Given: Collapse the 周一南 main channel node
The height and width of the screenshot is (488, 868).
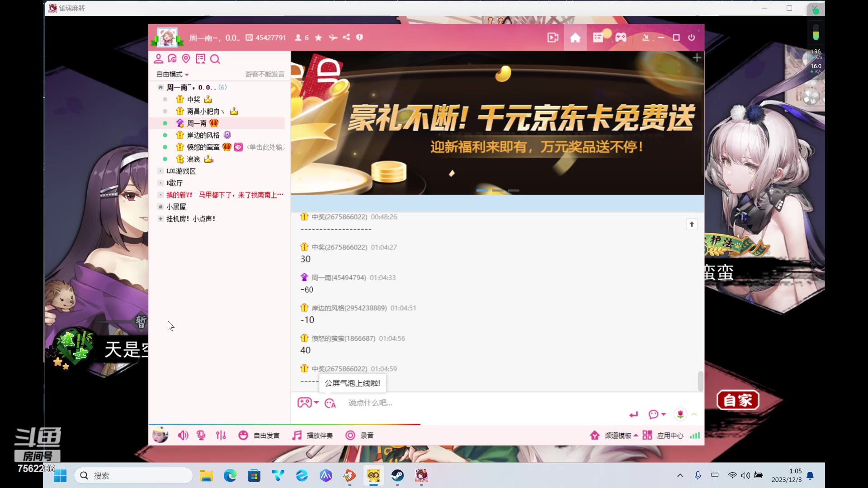Looking at the screenshot, I should [x=160, y=87].
